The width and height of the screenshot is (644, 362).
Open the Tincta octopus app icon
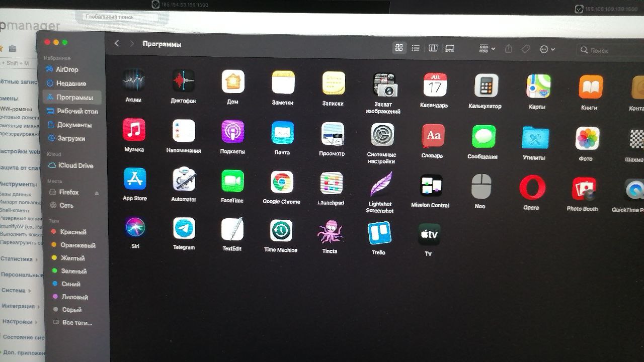click(x=330, y=232)
